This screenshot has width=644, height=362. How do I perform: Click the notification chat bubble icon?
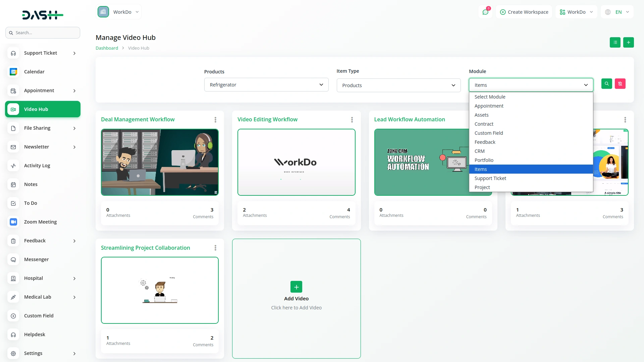pos(485,12)
